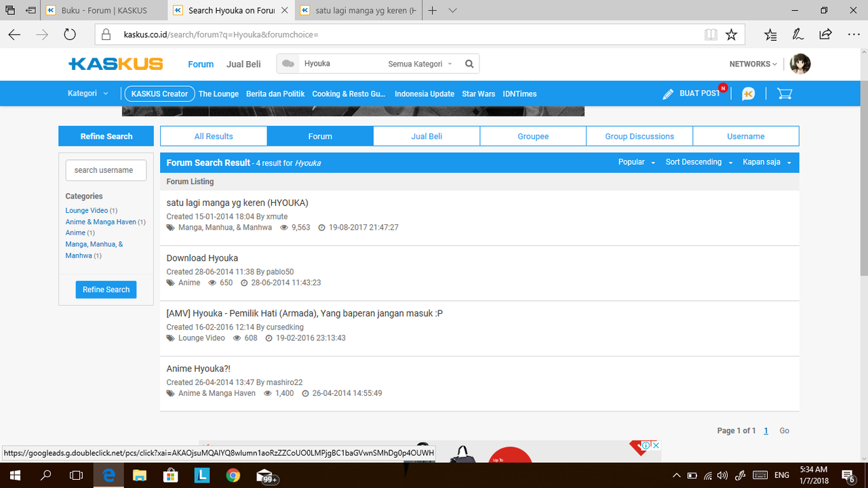Click the search username field
This screenshot has height=488, width=868.
coord(106,170)
